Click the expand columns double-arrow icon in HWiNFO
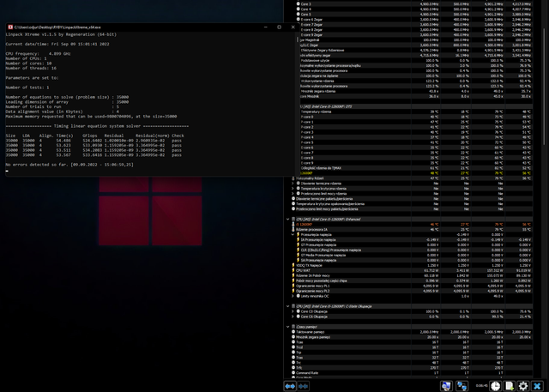This screenshot has width=549, height=392. point(290,386)
